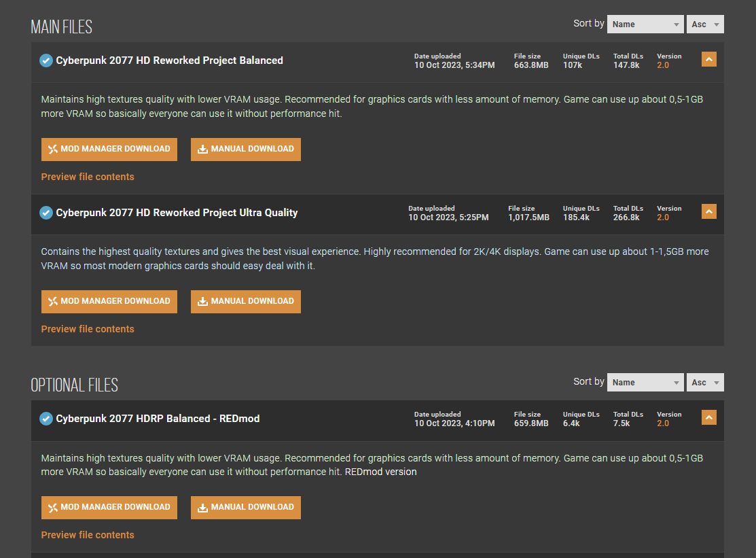Click unique downloads value 6.4k

coord(571,423)
